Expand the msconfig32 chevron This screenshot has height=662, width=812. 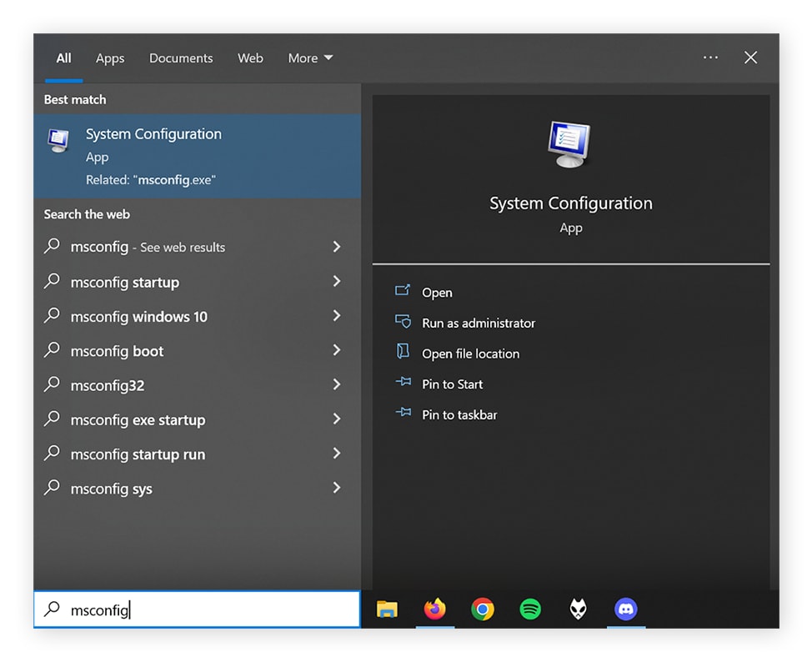pyautogui.click(x=337, y=384)
